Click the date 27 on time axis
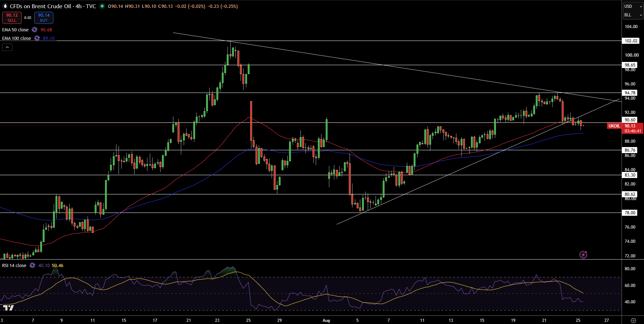 click(607, 320)
